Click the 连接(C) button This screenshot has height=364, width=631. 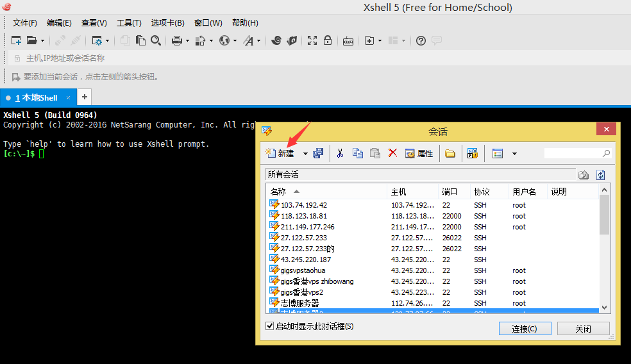(x=525, y=329)
